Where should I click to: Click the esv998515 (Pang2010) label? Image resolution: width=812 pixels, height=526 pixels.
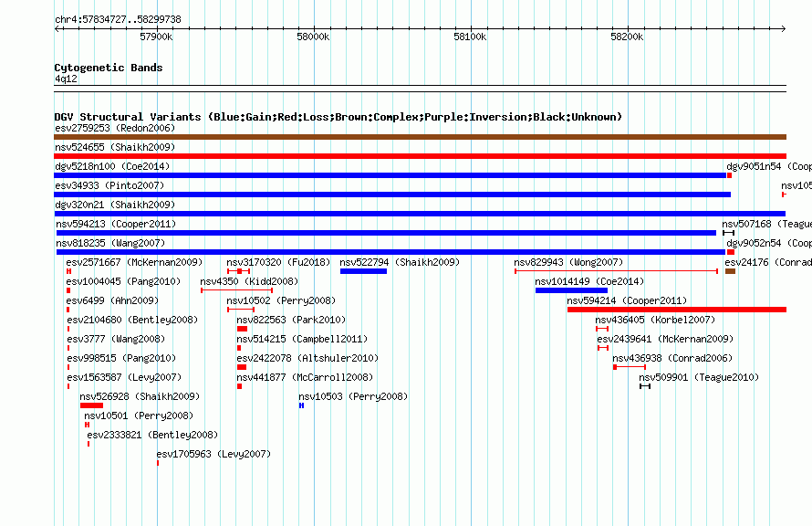pos(121,358)
